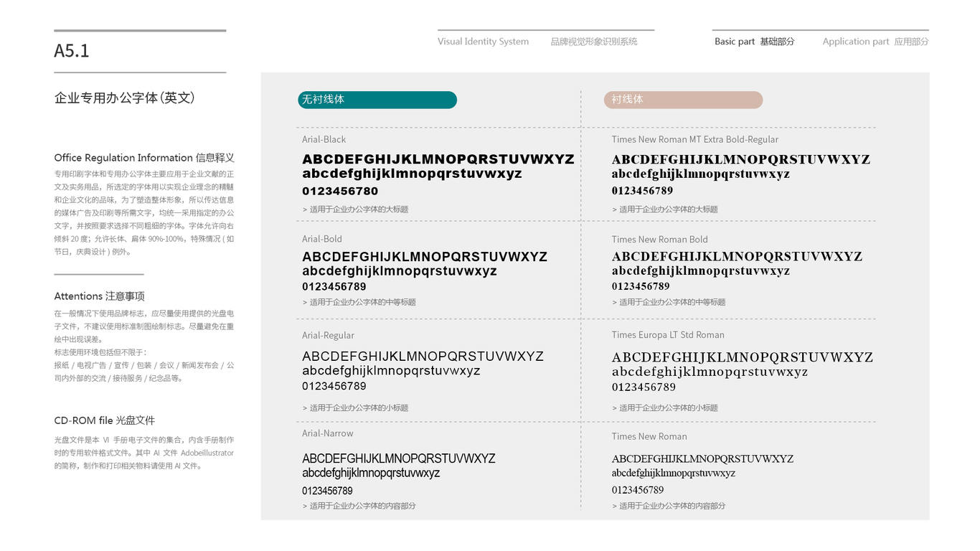The width and height of the screenshot is (980, 551).
Task: Select the Basic part 基础部分 tab
Action: tap(755, 42)
